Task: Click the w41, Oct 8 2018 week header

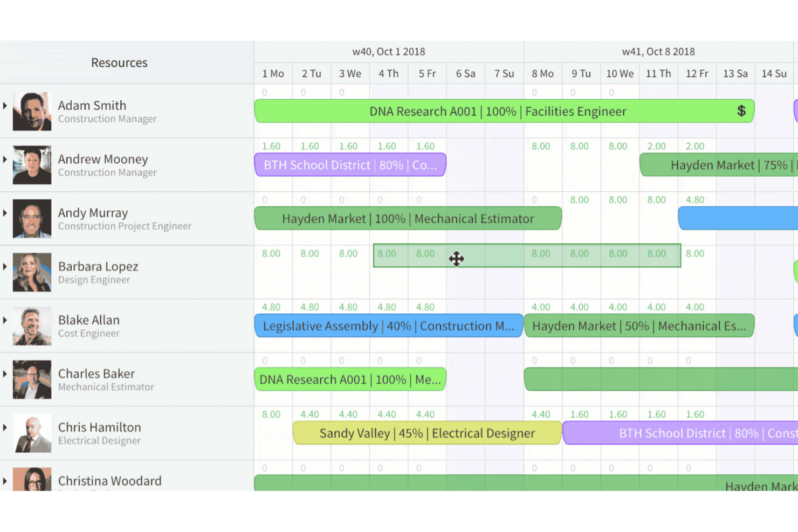Action: pyautogui.click(x=658, y=51)
